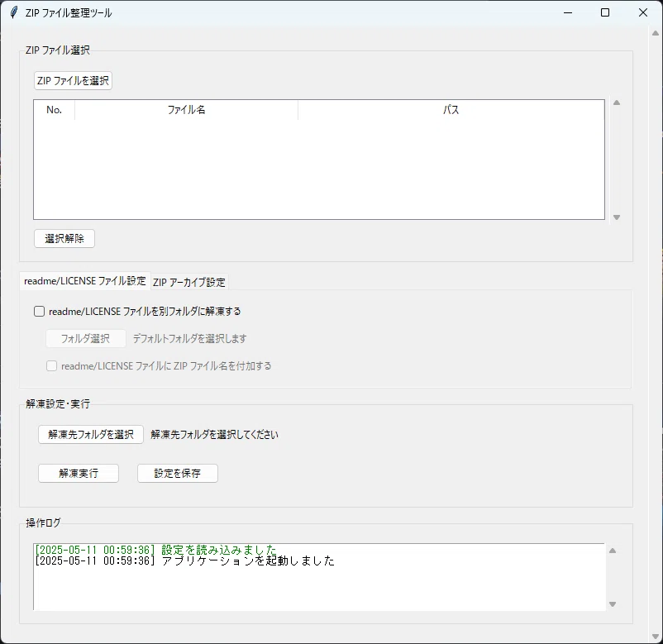Save settings with 設定を保存 button
The image size is (663, 644).
(178, 473)
